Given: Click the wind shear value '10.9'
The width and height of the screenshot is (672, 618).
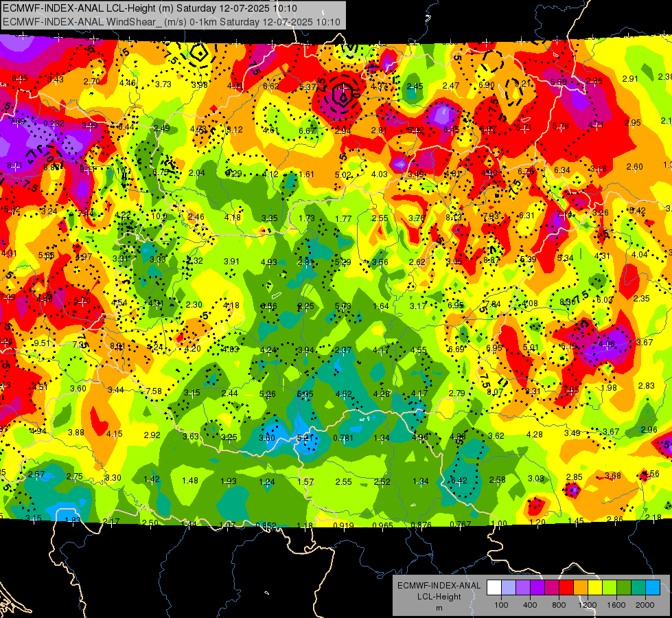Looking at the screenshot, I should pyautogui.click(x=159, y=216).
